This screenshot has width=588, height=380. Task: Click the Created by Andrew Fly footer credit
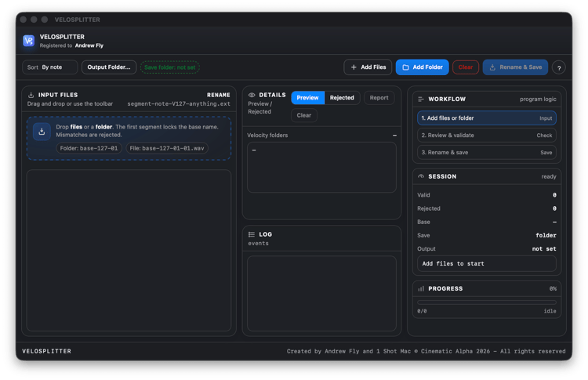point(426,351)
